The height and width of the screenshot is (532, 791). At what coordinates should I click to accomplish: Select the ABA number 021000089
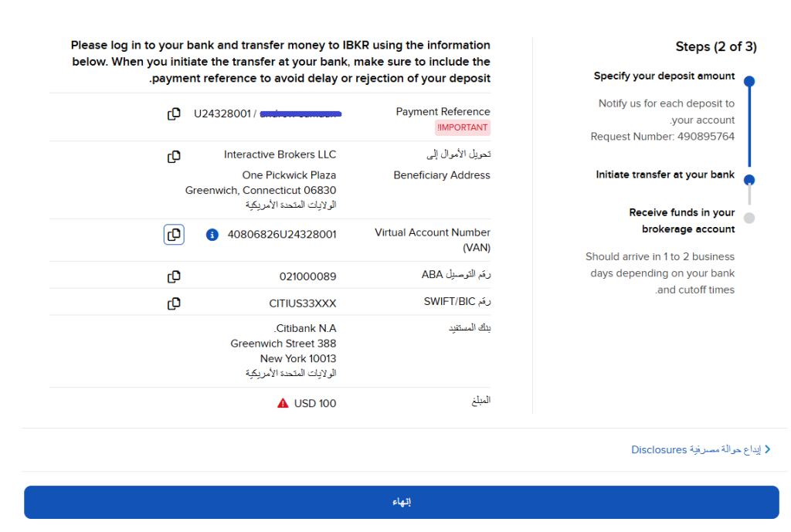[x=307, y=276]
